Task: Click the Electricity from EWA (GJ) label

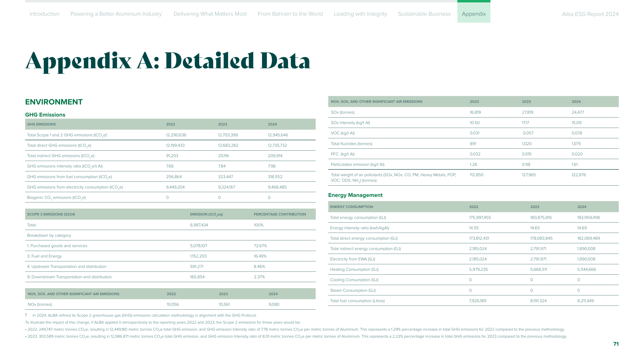Action: pyautogui.click(x=353, y=259)
